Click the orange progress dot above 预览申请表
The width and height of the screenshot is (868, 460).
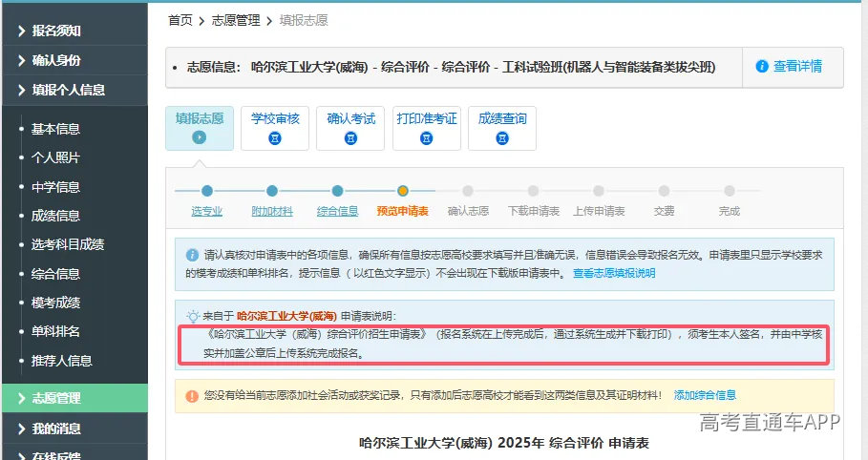point(403,191)
